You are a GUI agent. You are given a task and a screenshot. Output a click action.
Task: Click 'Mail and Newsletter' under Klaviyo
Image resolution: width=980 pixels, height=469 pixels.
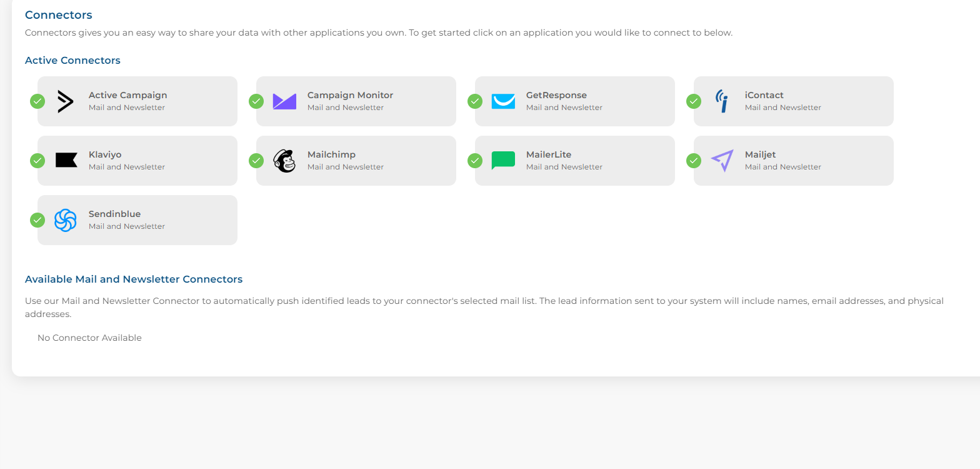pos(127,167)
